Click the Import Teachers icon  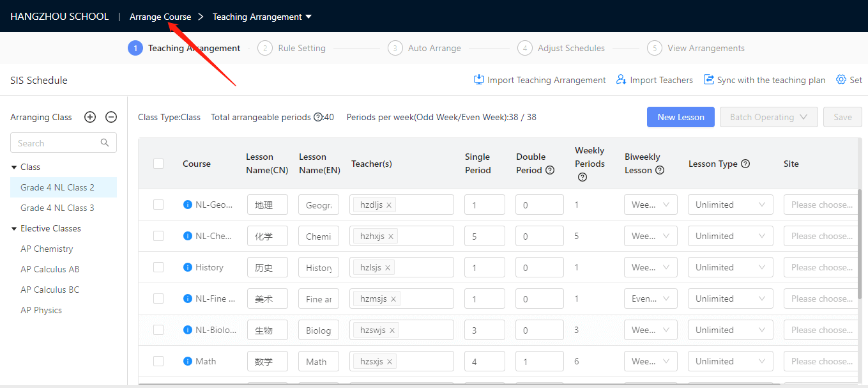tap(621, 80)
